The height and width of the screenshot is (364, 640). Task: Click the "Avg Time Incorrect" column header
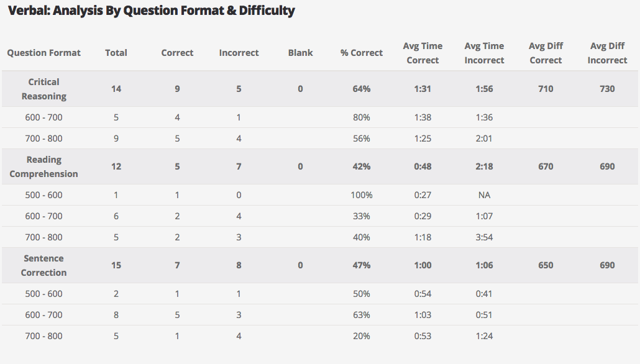point(484,53)
